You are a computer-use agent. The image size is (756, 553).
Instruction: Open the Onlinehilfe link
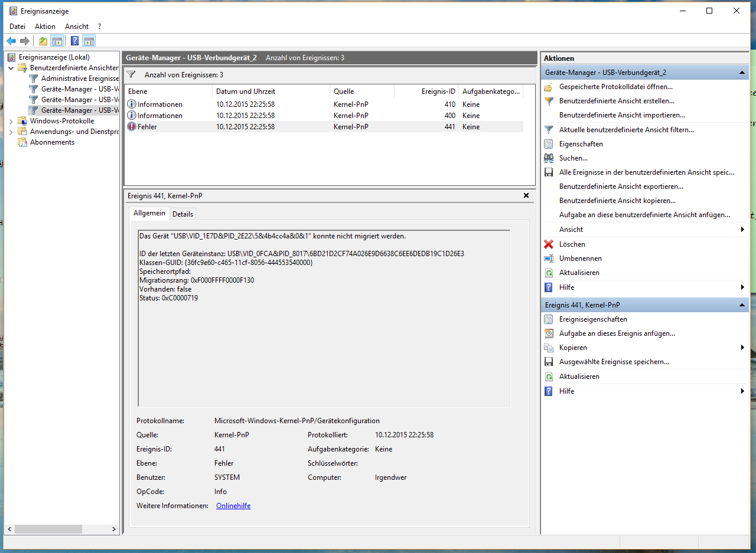coord(233,506)
